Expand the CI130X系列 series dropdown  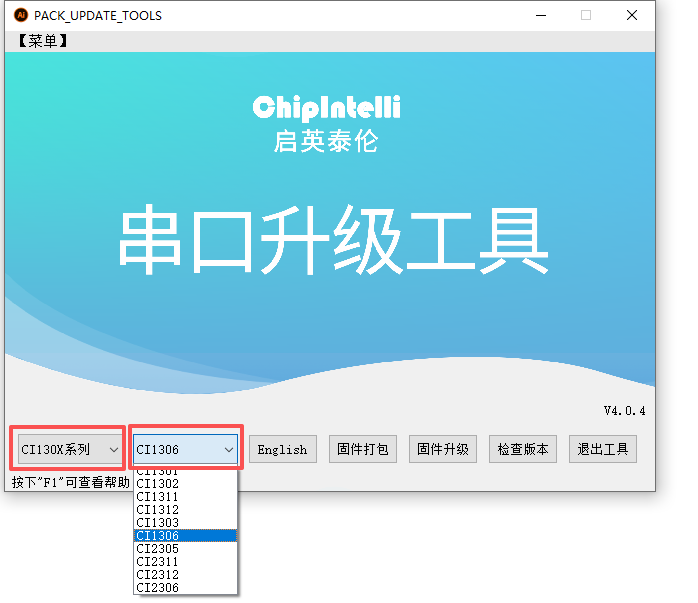(x=68, y=450)
